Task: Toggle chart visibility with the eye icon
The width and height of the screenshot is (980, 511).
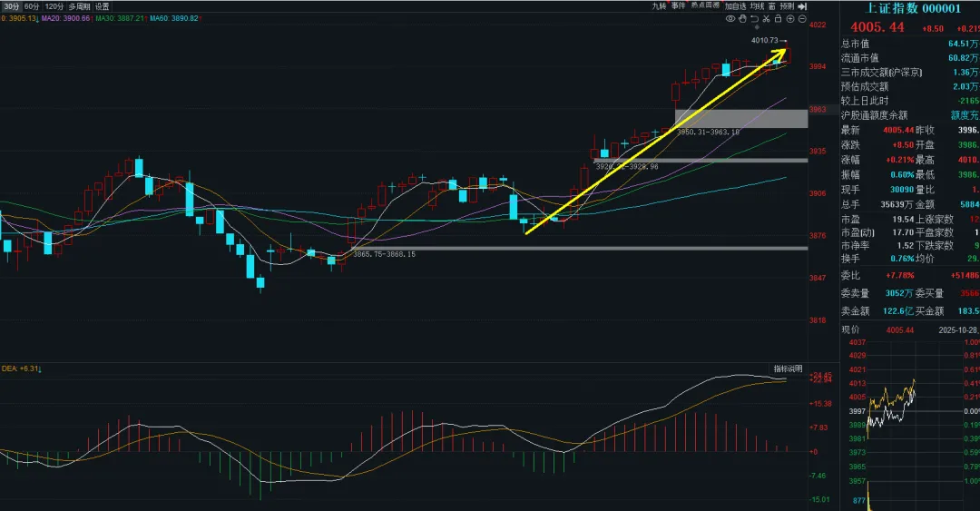Action: (730, 19)
